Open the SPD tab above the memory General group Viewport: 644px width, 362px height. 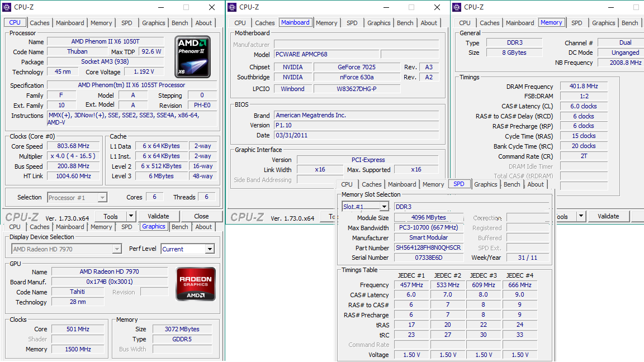577,22
